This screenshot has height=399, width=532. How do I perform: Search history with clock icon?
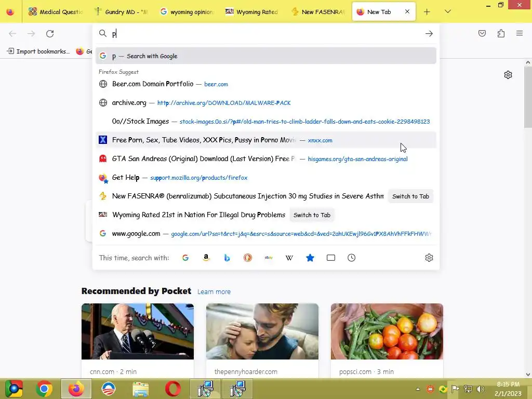pos(352,258)
